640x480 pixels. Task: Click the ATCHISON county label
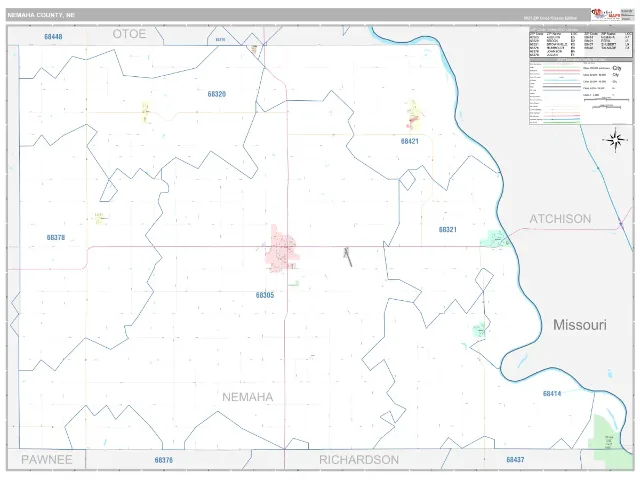[x=560, y=219]
